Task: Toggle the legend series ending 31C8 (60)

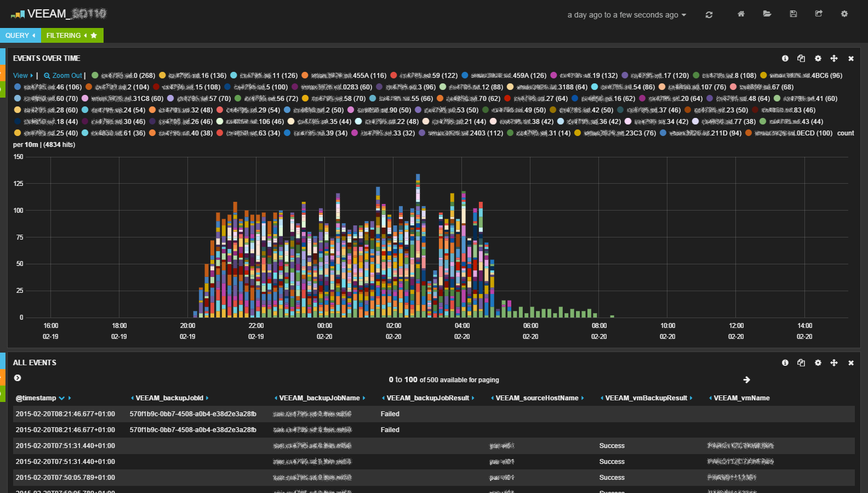Action: click(x=122, y=99)
